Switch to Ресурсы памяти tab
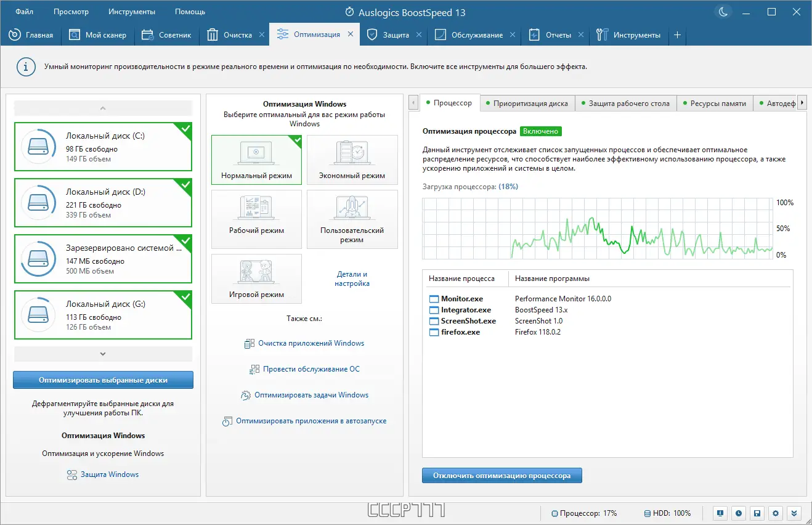This screenshot has width=812, height=525. click(717, 103)
